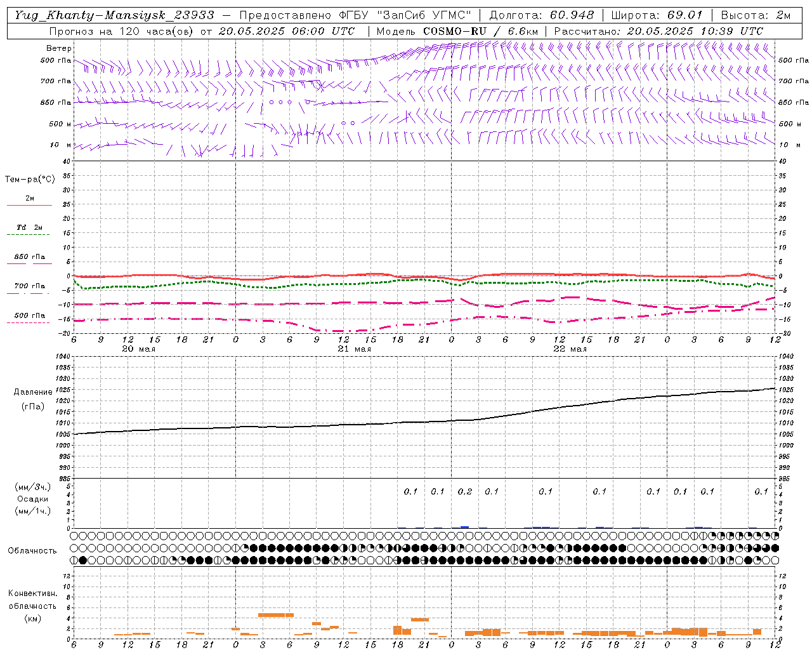Click the Долгота: 60.948 header field
This screenshot has width=812, height=650.
(x=542, y=15)
